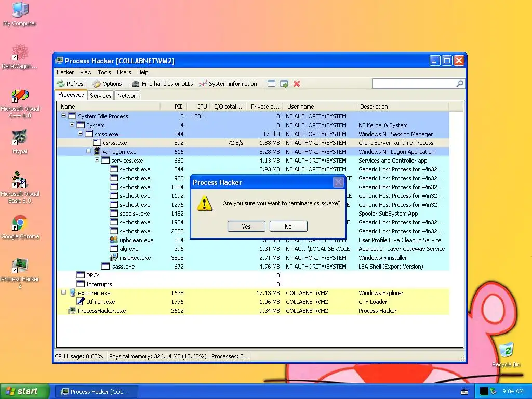
Task: Click Process Hacker taskbar button
Action: pyautogui.click(x=96, y=392)
